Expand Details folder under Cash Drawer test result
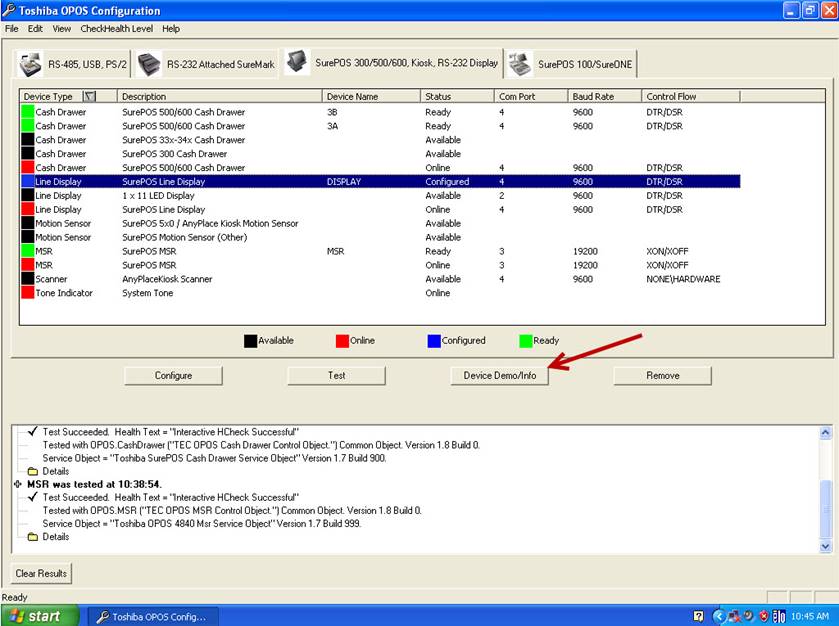This screenshot has width=839, height=626. [32, 471]
